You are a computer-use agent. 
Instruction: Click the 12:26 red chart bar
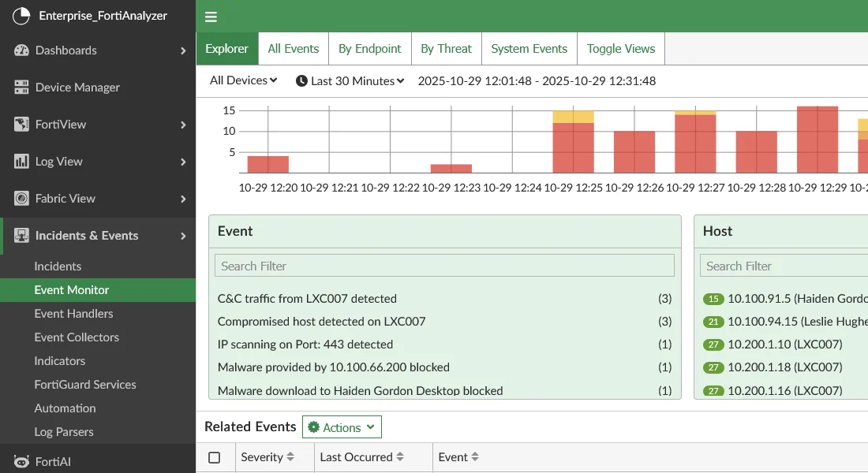pos(634,152)
